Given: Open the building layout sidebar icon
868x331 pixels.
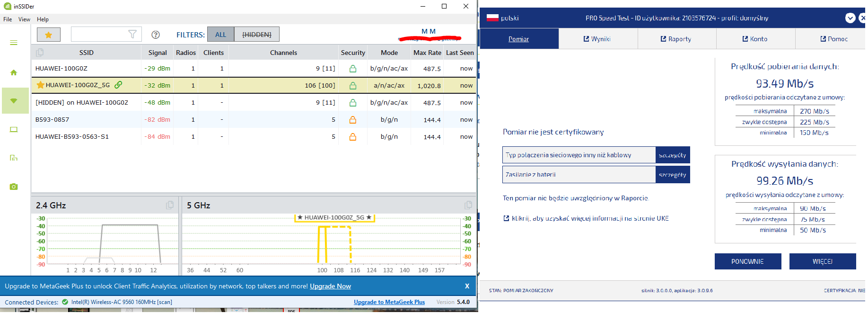Looking at the screenshot, I should 14,158.
